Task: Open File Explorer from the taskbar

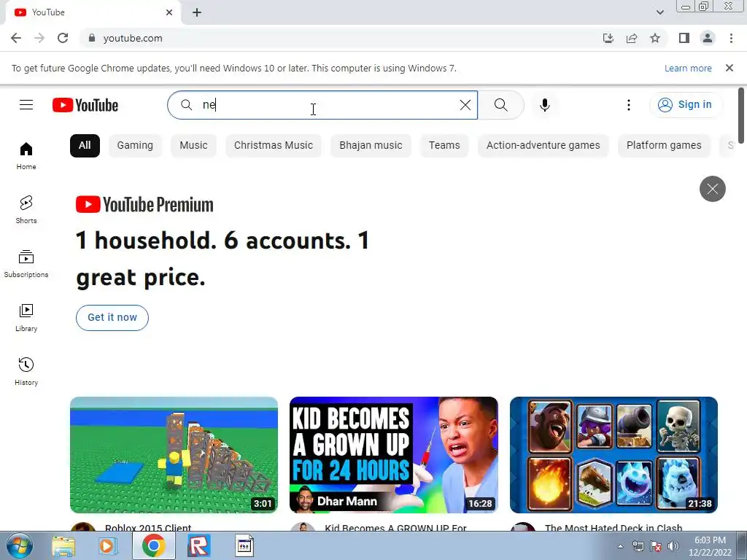Action: click(63, 545)
